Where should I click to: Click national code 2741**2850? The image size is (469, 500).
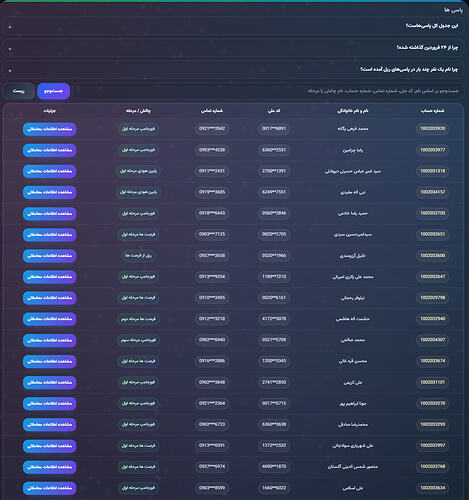pos(274,382)
